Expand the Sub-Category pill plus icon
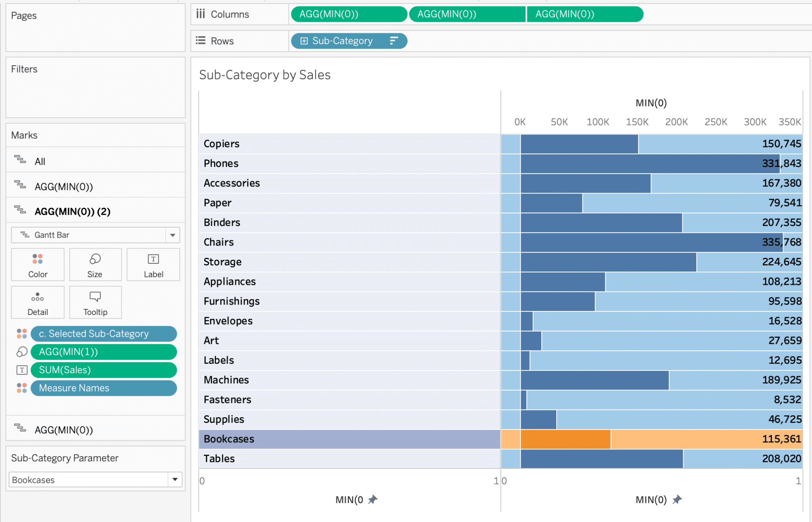 point(304,41)
